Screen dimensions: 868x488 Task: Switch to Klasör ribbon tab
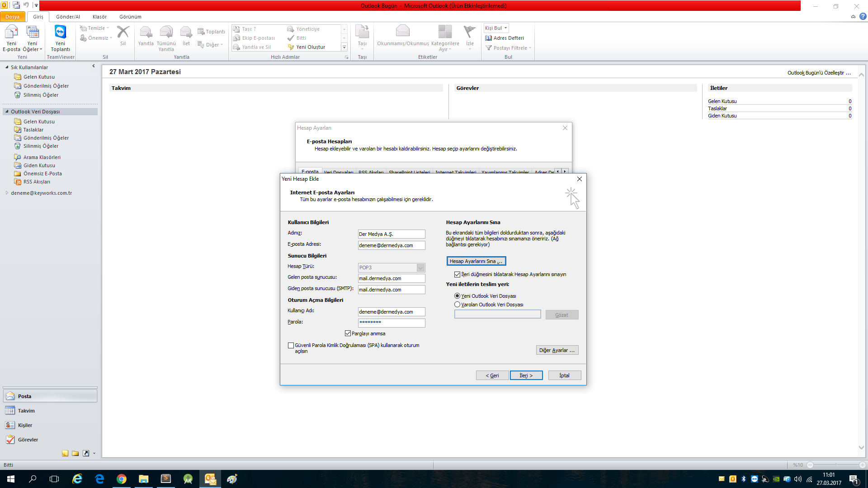pyautogui.click(x=99, y=17)
